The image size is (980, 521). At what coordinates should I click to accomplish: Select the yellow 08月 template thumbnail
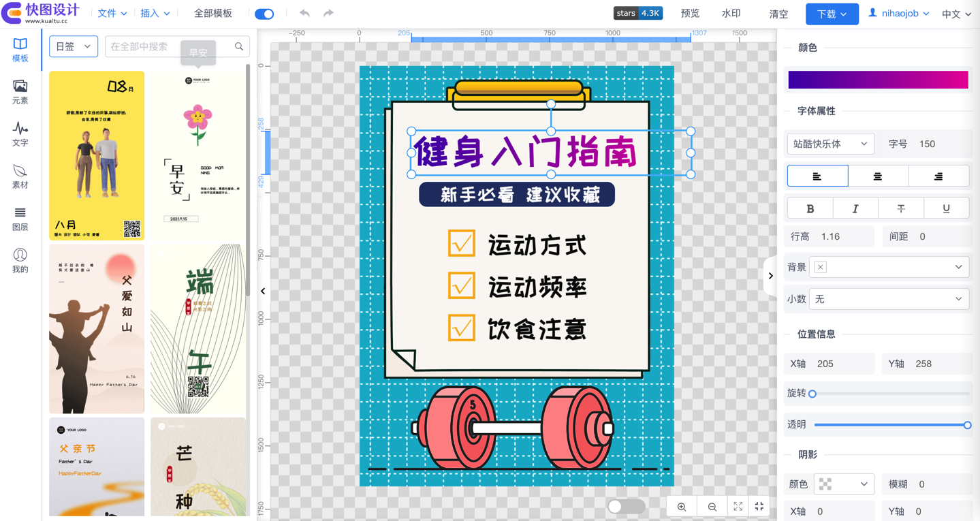tap(96, 155)
